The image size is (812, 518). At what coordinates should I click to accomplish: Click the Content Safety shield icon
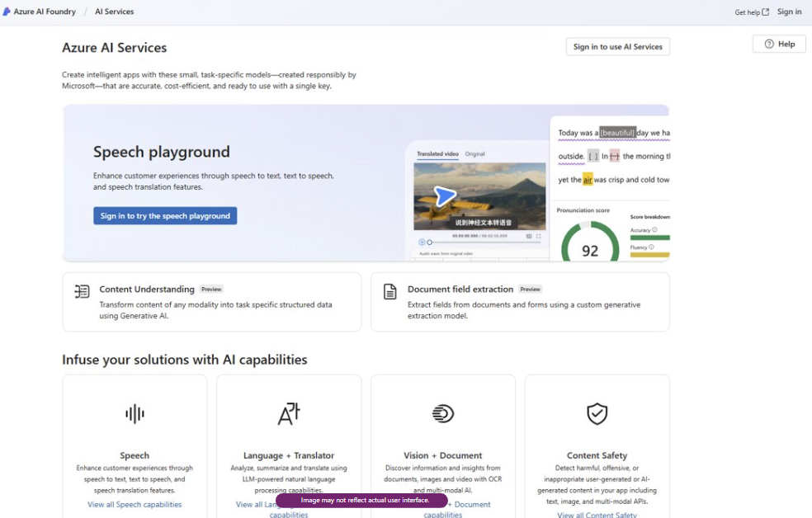point(597,413)
